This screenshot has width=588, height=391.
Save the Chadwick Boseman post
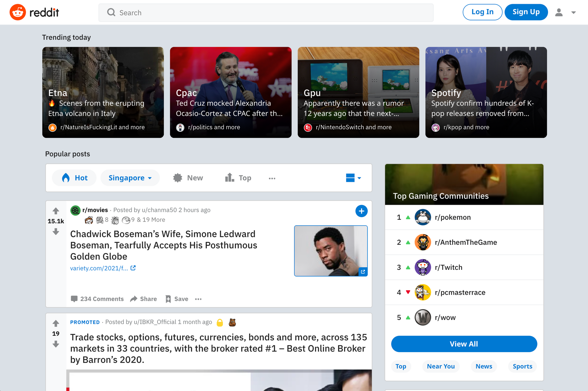click(x=177, y=299)
